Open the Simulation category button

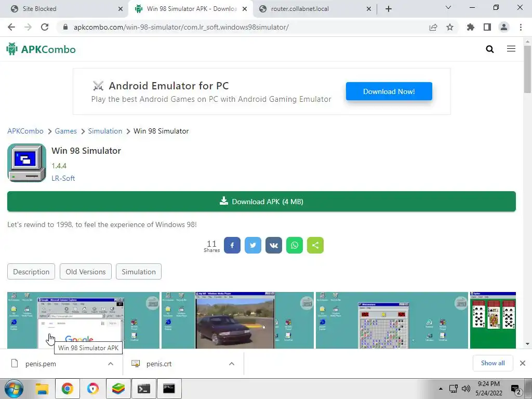pyautogui.click(x=138, y=272)
